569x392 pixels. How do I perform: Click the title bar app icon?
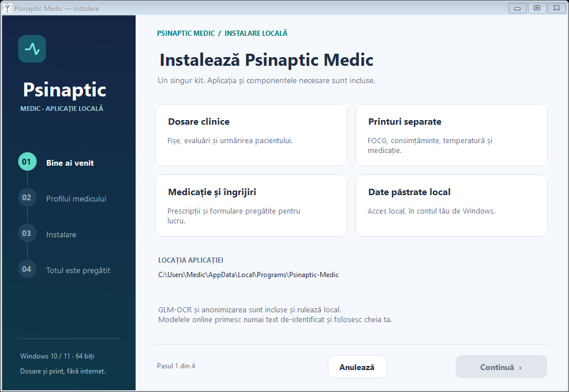[8, 8]
